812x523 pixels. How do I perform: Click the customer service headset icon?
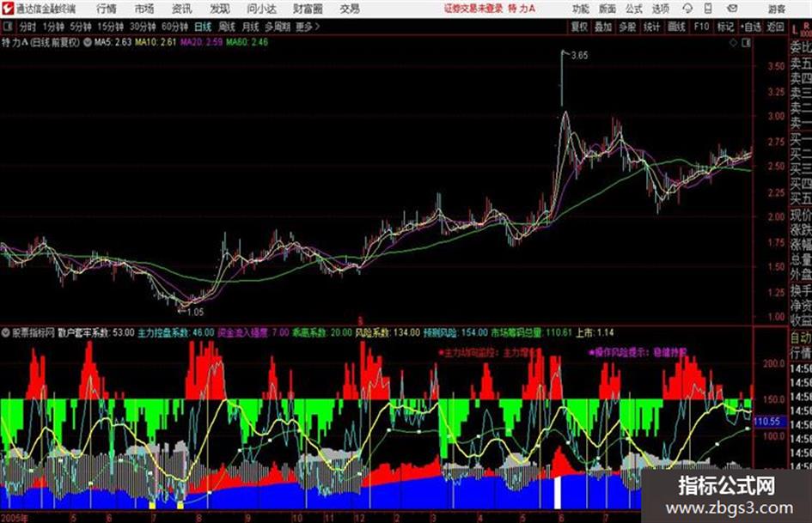(687, 9)
